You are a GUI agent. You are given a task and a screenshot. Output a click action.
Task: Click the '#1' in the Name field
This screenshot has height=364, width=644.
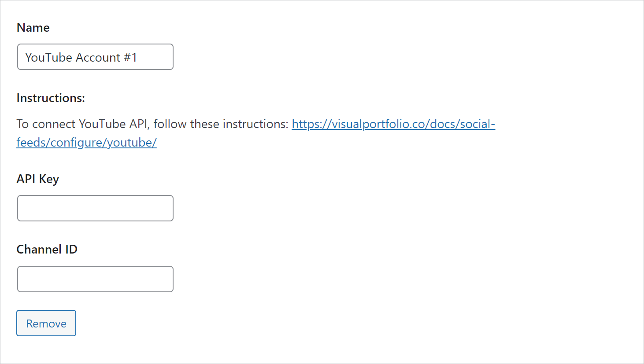click(x=130, y=57)
